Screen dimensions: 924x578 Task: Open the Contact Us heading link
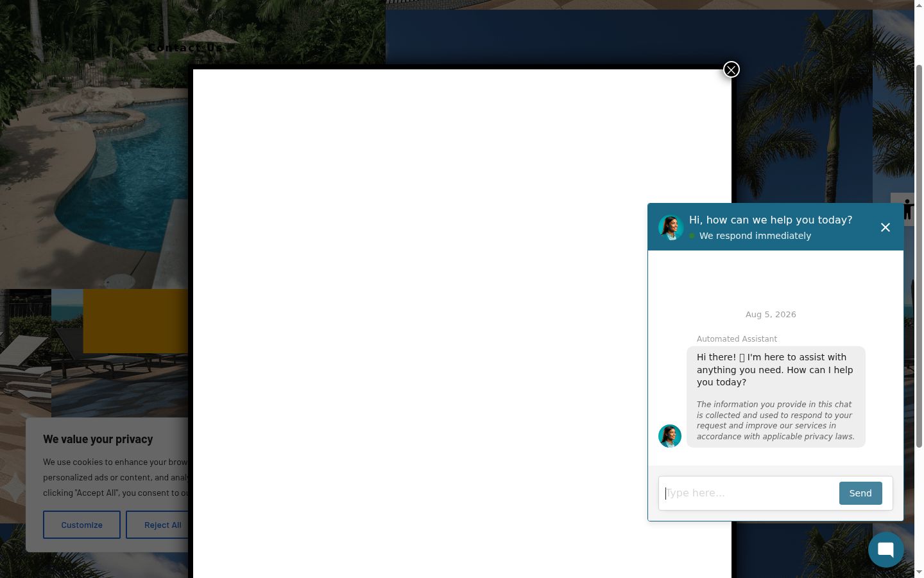tap(185, 48)
